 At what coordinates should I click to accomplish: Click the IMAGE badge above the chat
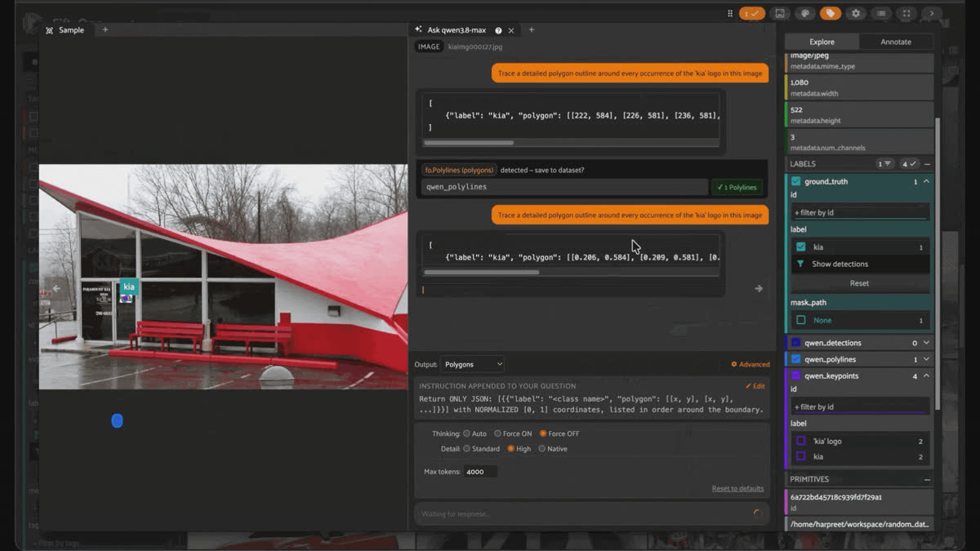430,47
